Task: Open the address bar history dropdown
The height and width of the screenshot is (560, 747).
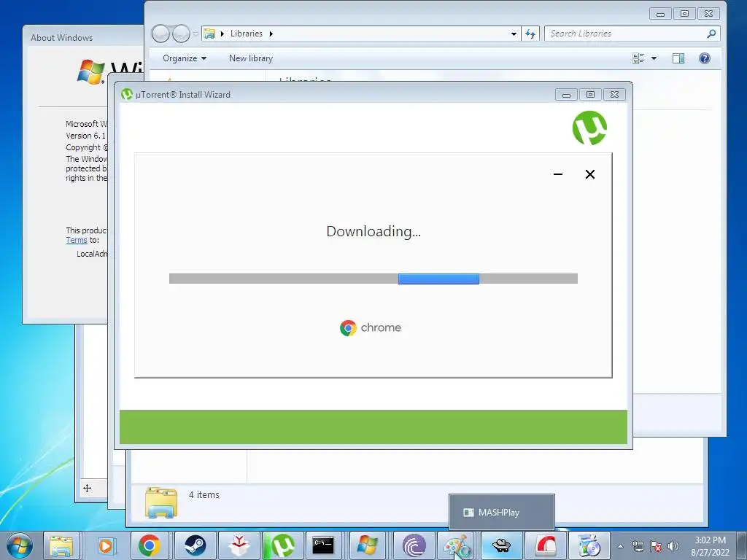Action: click(x=514, y=34)
